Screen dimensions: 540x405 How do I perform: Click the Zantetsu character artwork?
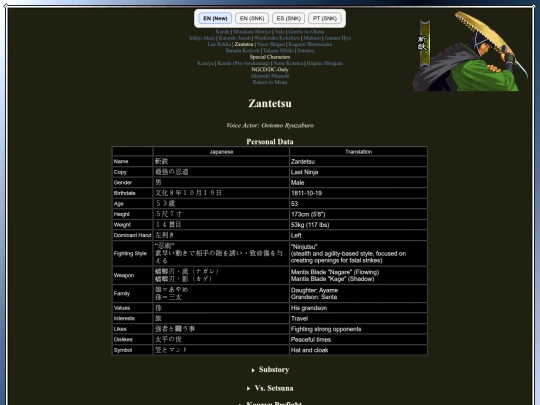coord(470,51)
